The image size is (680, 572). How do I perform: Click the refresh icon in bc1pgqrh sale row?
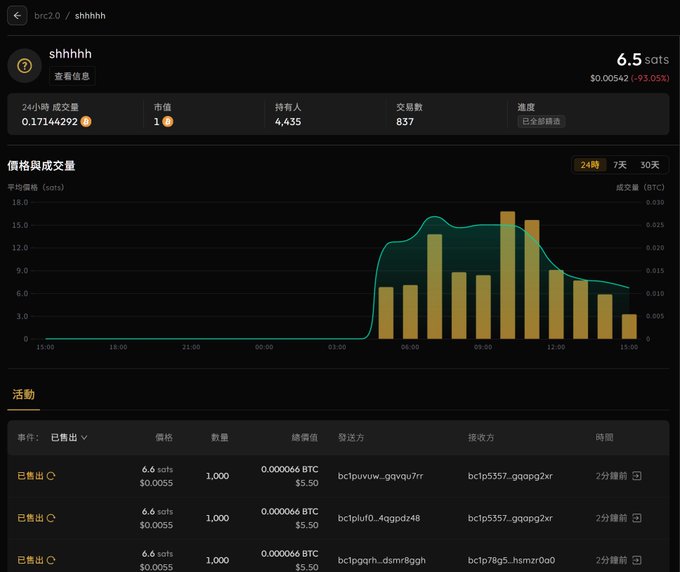click(x=51, y=560)
